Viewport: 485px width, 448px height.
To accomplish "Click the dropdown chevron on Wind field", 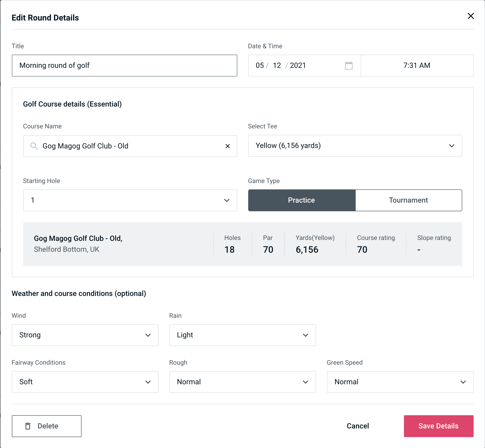I will (x=148, y=335).
